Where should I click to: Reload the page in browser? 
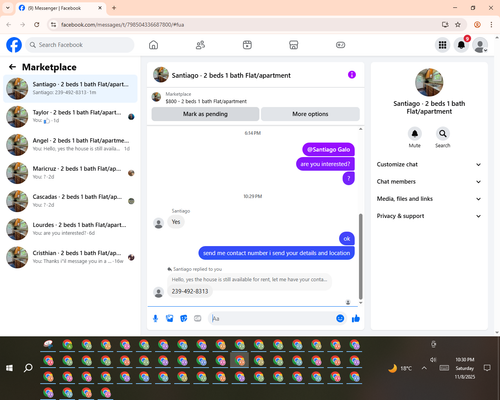click(x=37, y=25)
